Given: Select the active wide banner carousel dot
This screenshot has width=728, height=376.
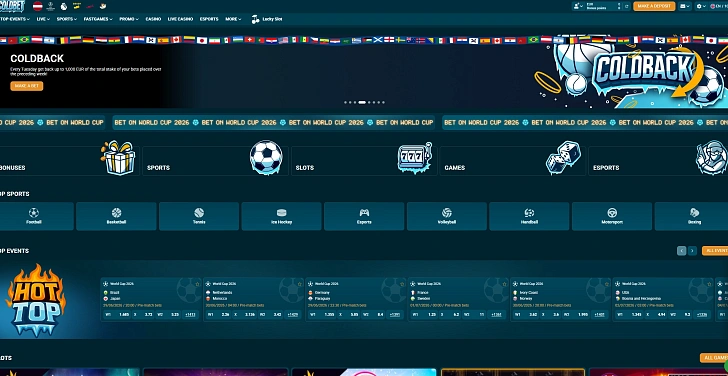Looking at the screenshot, I should coord(362,102).
